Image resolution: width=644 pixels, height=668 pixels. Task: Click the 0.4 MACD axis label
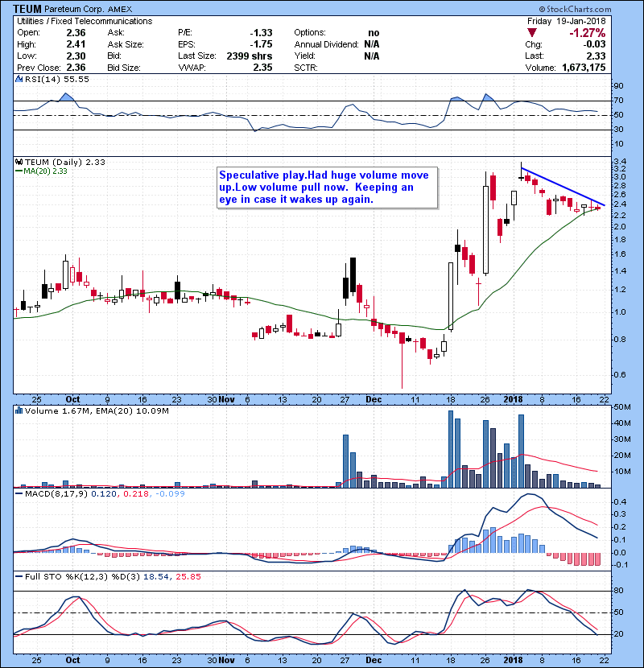click(619, 502)
